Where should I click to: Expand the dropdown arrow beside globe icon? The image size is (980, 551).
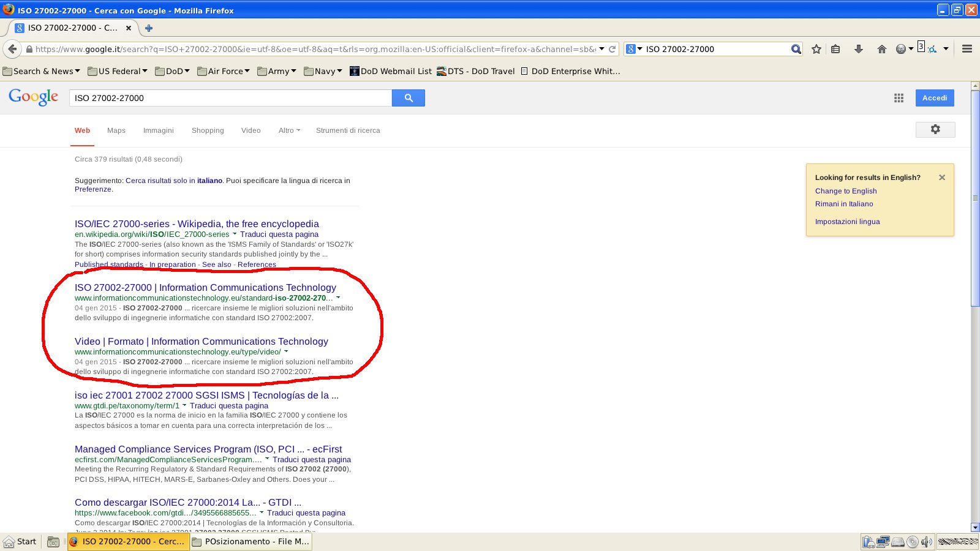pos(911,49)
